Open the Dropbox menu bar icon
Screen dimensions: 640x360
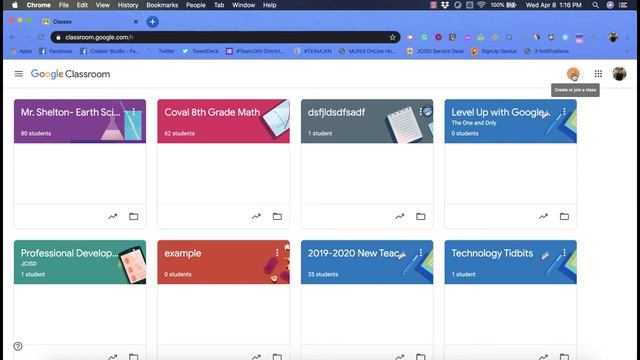pyautogui.click(x=445, y=5)
